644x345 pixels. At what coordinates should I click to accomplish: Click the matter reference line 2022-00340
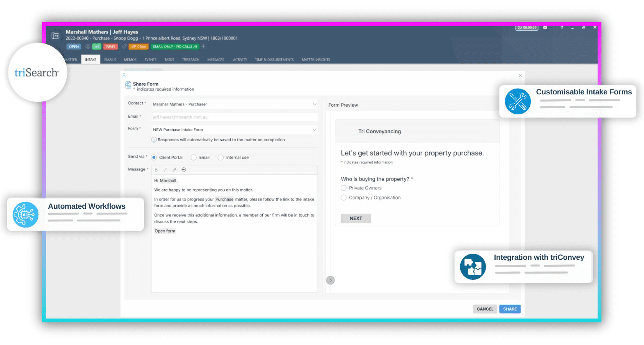152,38
